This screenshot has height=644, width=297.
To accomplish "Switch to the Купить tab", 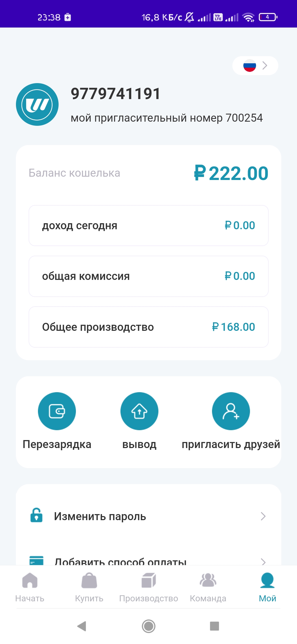I will click(89, 586).
